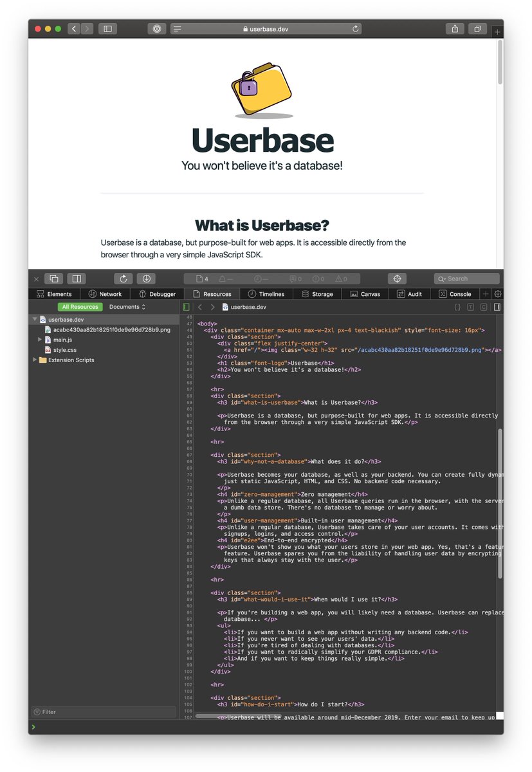Show the Safari sidebar
This screenshot has width=532, height=772.
(108, 29)
